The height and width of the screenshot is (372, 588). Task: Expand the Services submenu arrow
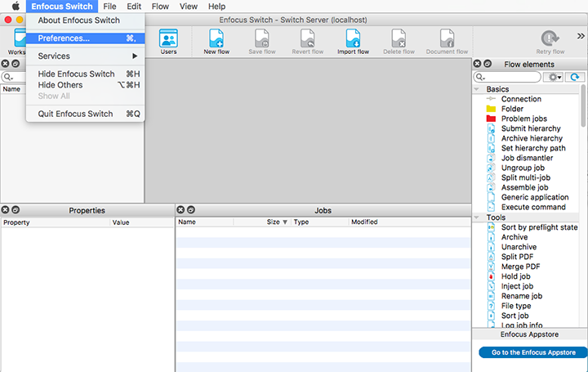pos(135,56)
